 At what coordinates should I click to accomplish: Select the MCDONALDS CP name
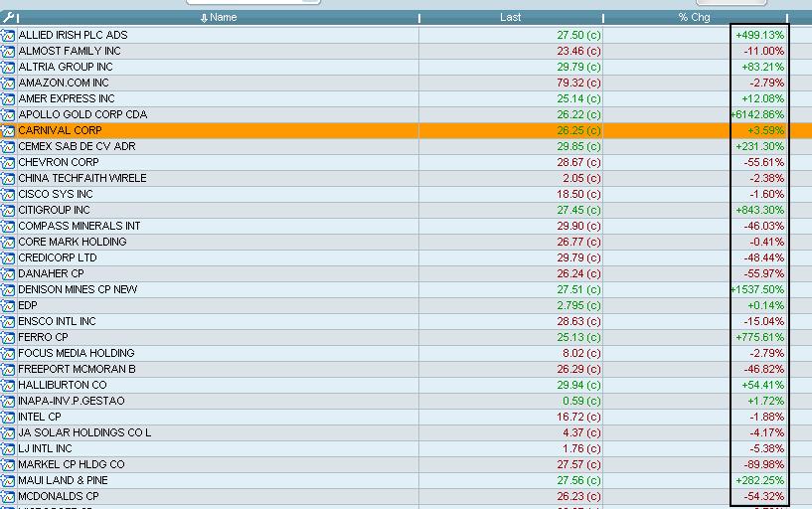[x=59, y=496]
